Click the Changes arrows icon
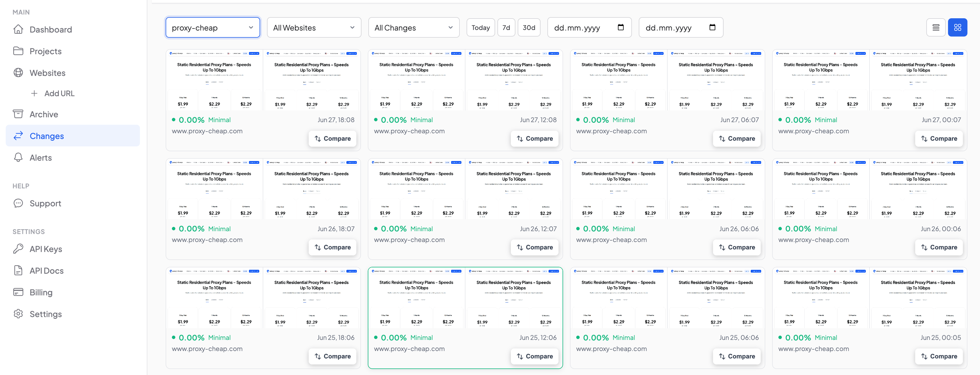Viewport: 980px width, 375px height. click(x=18, y=136)
